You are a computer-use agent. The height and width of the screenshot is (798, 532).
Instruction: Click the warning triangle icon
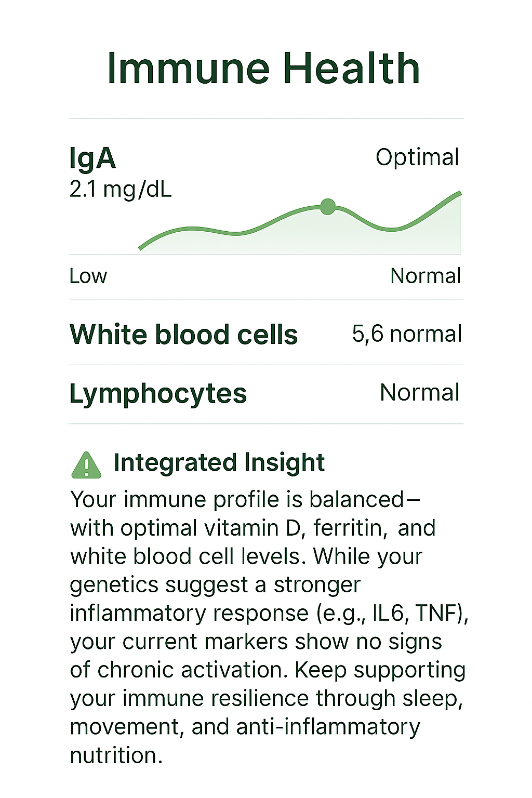point(86,465)
